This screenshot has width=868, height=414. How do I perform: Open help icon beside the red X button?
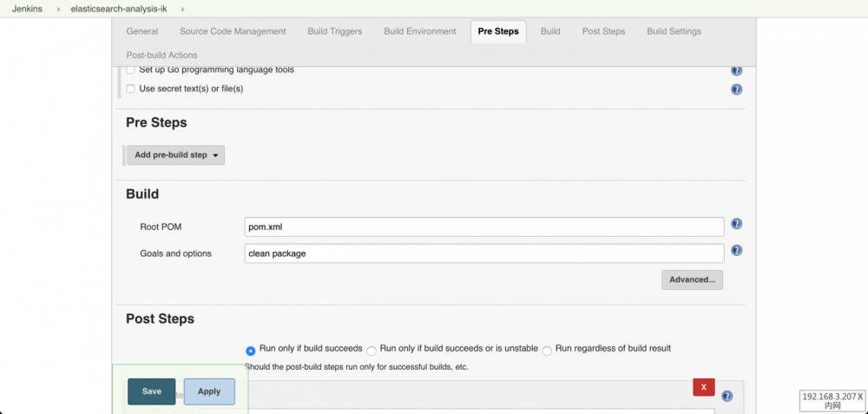(727, 397)
